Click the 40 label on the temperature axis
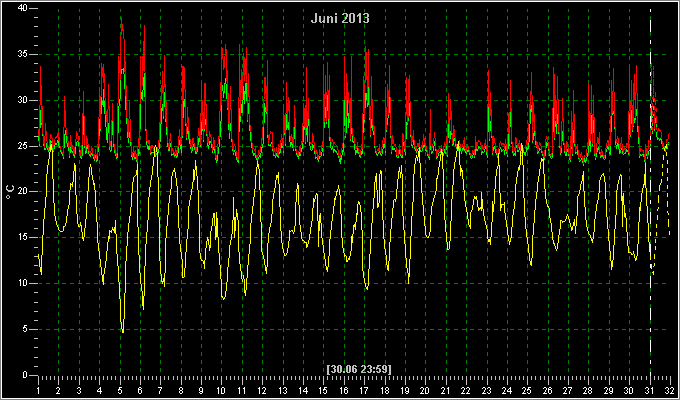 pos(23,8)
